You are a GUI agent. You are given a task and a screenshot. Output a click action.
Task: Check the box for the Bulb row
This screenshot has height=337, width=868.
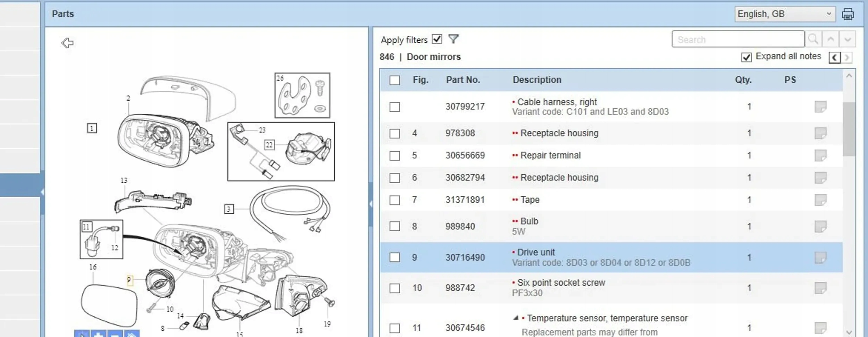coord(395,227)
